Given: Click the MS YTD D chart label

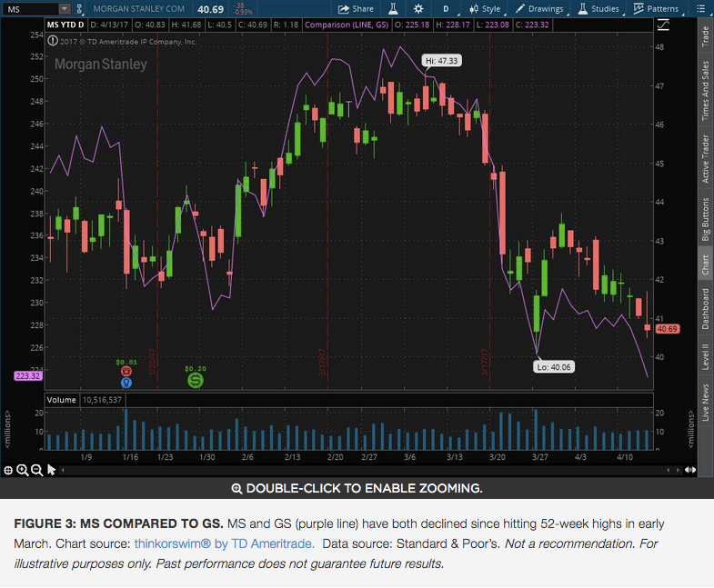Looking at the screenshot, I should point(65,25).
